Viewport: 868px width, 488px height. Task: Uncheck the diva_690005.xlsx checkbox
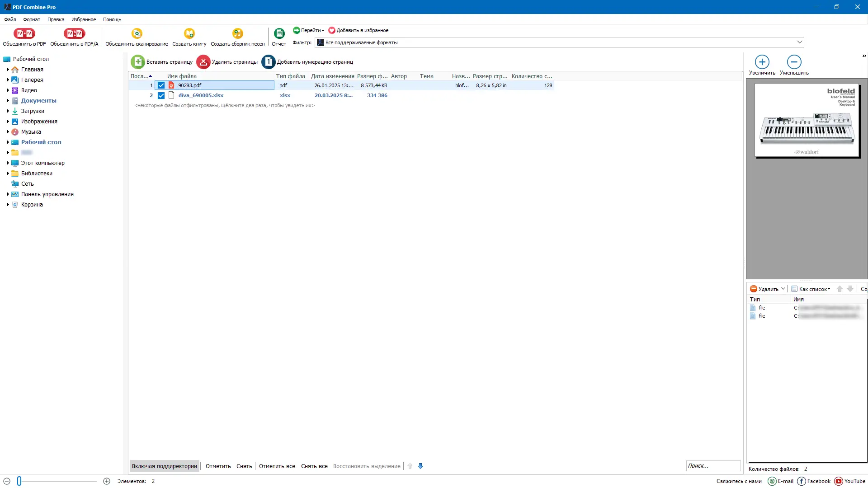(161, 95)
